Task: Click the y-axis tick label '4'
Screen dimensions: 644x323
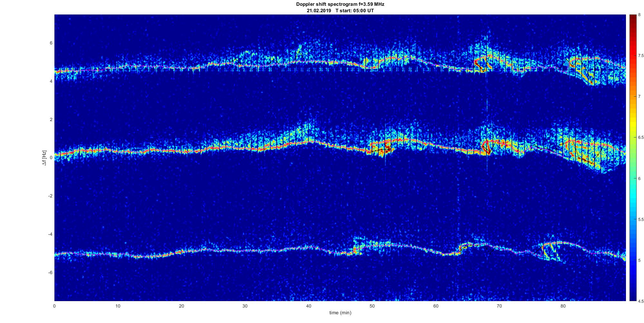Action: point(51,81)
